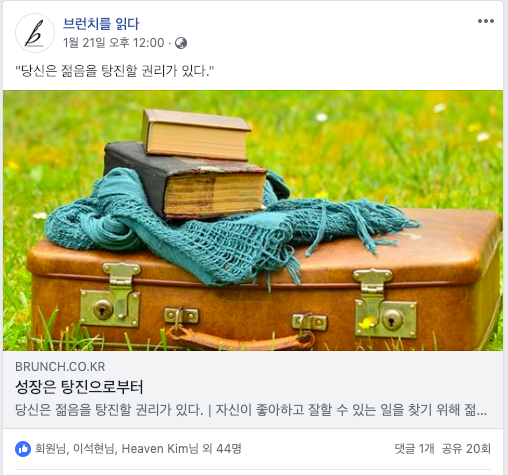Open the article titled 성장은 탕진으로부터

pyautogui.click(x=79, y=387)
